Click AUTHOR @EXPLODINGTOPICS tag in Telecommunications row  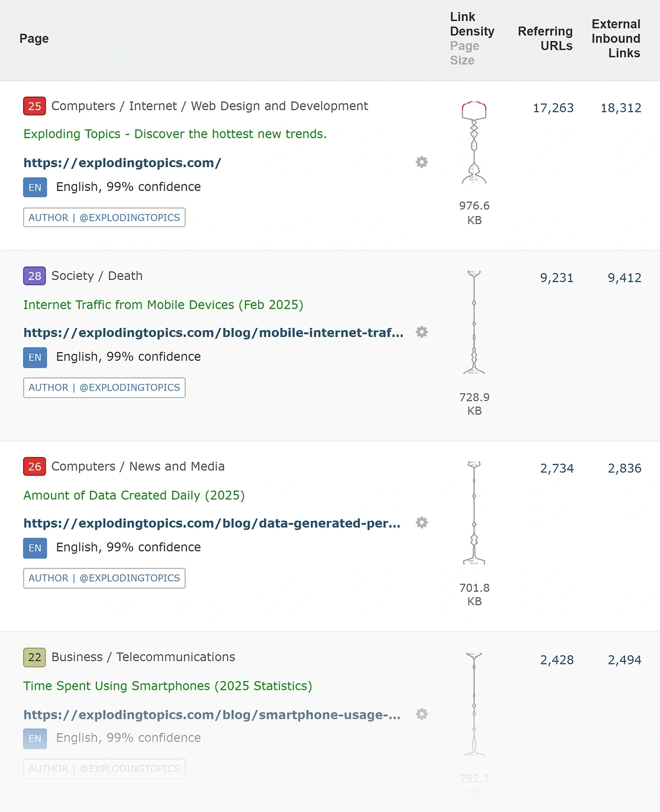(x=105, y=769)
